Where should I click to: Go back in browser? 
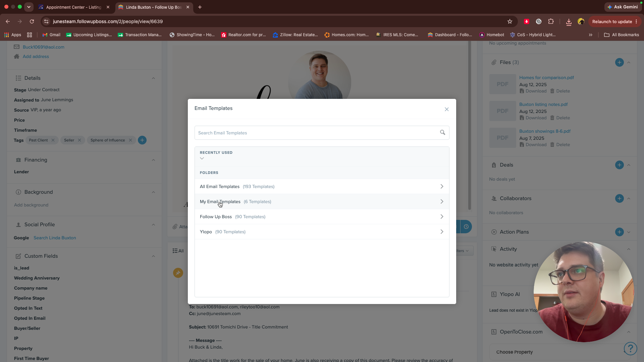tap(8, 21)
